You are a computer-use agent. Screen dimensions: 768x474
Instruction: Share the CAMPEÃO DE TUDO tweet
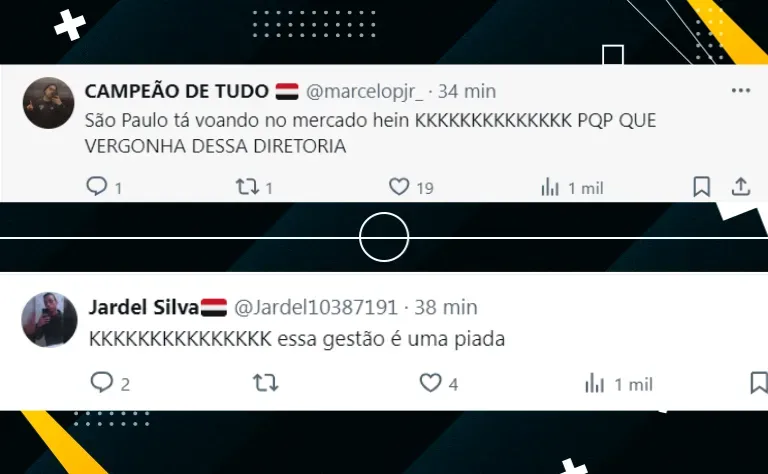[741, 187]
